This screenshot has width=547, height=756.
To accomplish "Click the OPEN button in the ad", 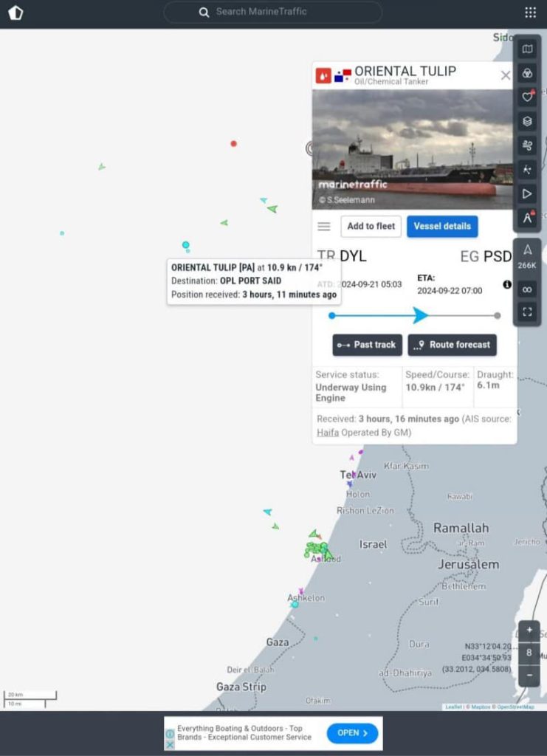I will click(x=352, y=733).
